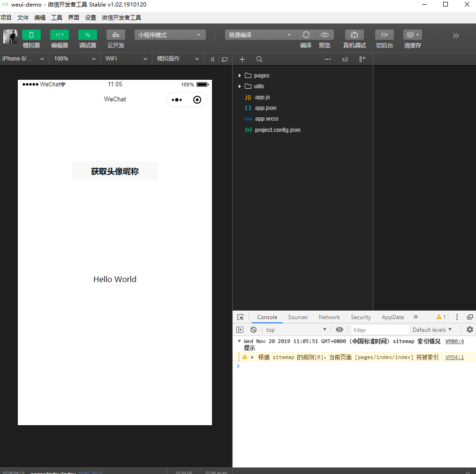
Task: Click the indent tree icon beside the ellipsis
Action: pos(345,59)
